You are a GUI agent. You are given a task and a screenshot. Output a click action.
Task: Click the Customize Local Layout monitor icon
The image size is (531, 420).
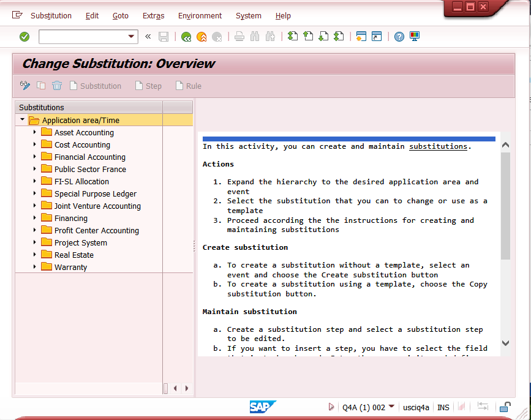pyautogui.click(x=415, y=37)
